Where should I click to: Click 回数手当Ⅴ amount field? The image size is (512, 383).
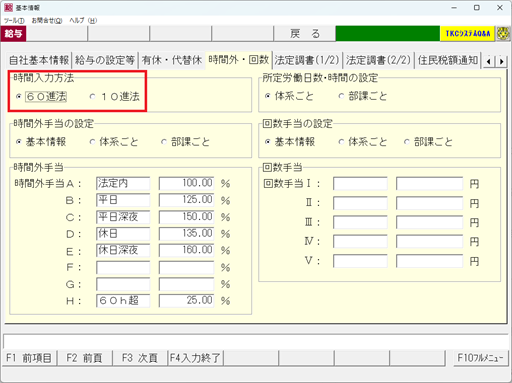click(x=430, y=261)
